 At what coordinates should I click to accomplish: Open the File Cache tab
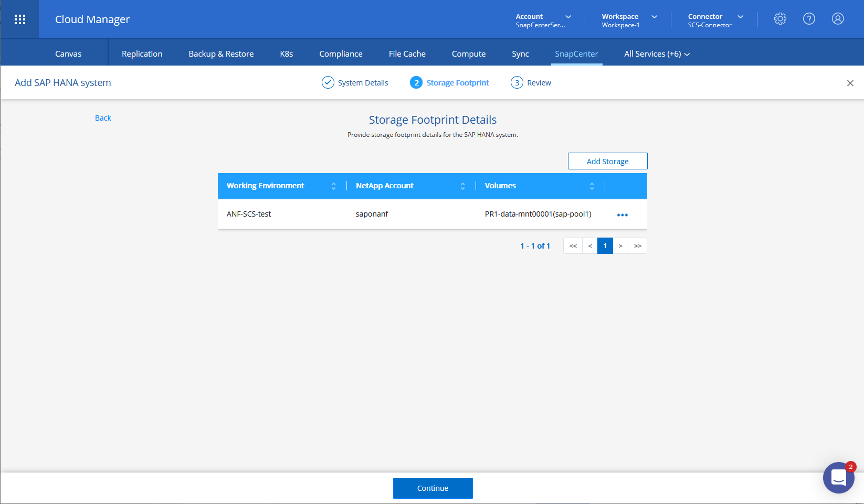pos(407,54)
